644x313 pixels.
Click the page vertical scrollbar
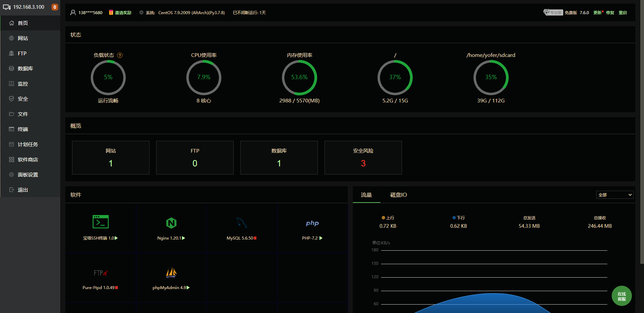642,131
